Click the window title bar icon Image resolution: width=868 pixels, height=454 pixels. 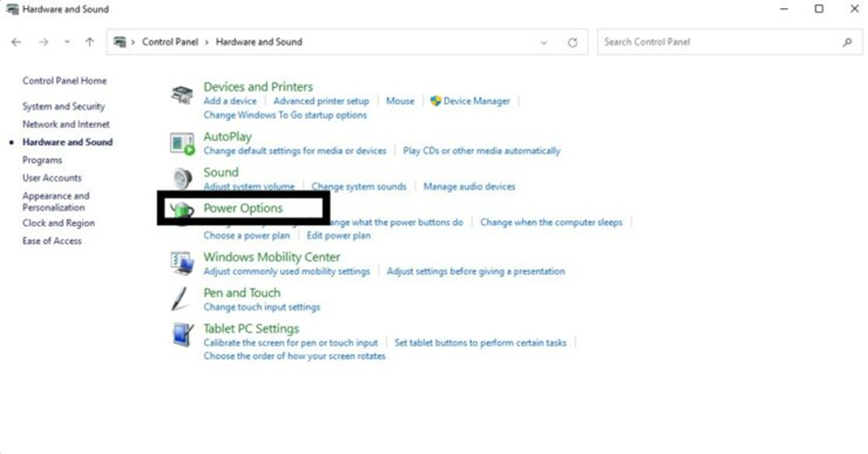(12, 9)
